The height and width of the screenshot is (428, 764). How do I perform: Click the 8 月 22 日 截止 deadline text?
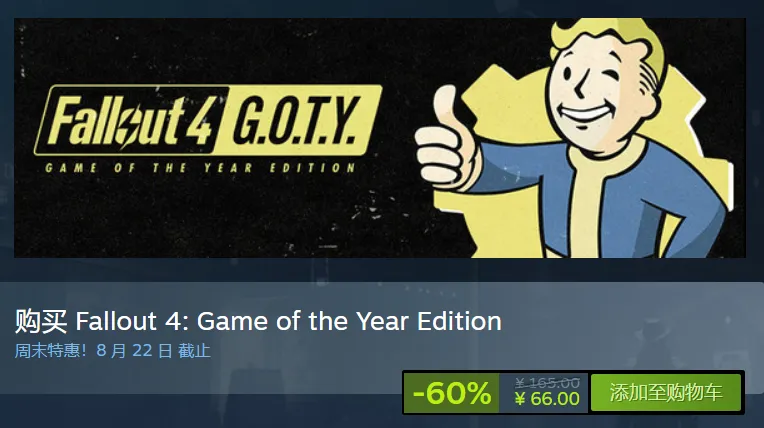point(153,350)
